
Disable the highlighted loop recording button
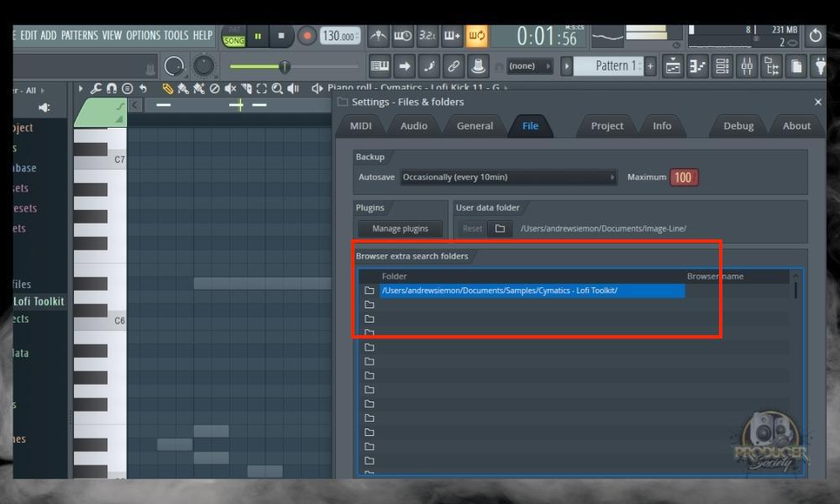click(x=476, y=36)
